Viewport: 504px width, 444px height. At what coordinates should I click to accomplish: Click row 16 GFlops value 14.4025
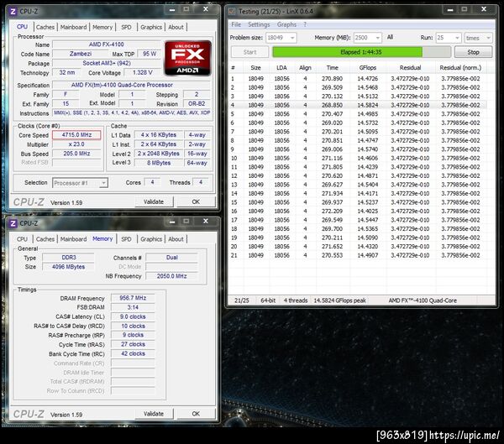pos(368,212)
